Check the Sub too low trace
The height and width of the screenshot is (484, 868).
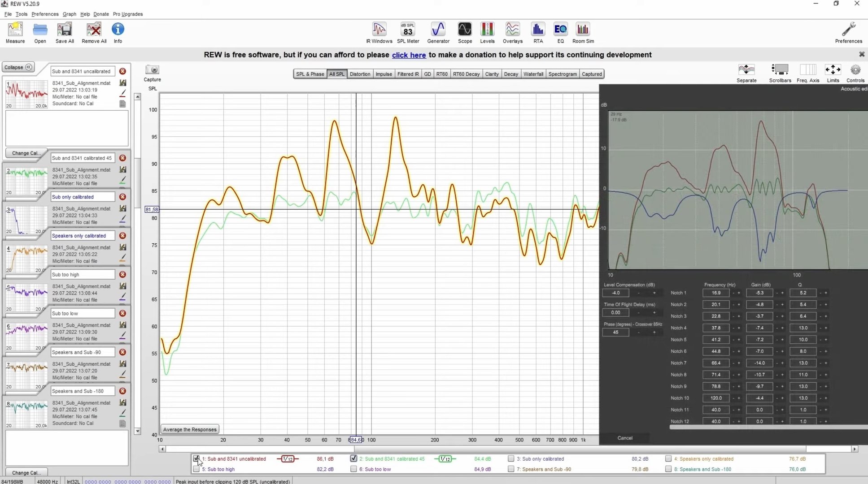353,469
